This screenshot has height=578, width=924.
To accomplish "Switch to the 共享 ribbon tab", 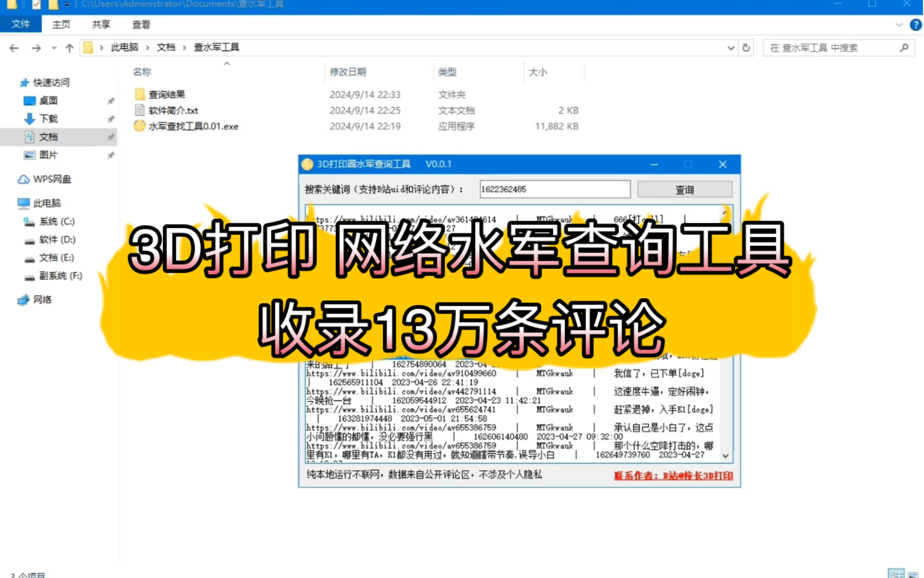I will (x=101, y=24).
